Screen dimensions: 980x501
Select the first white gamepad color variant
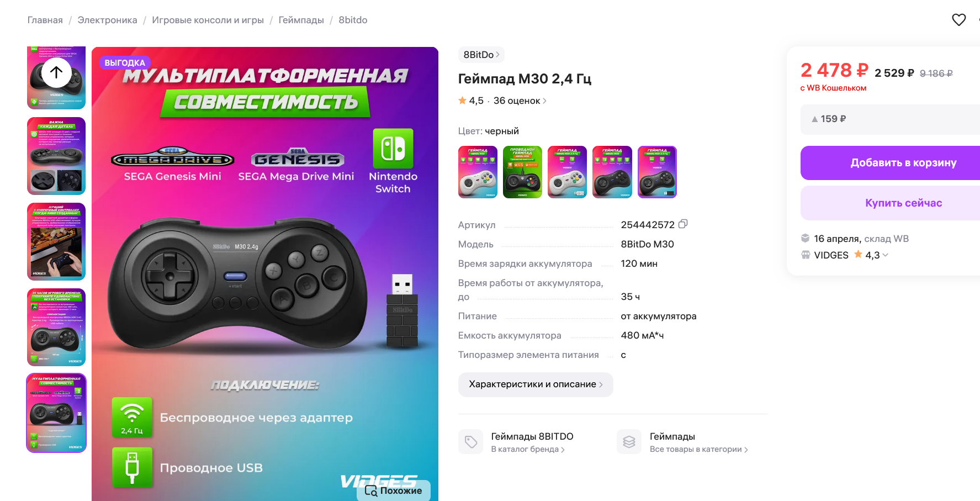pyautogui.click(x=478, y=172)
